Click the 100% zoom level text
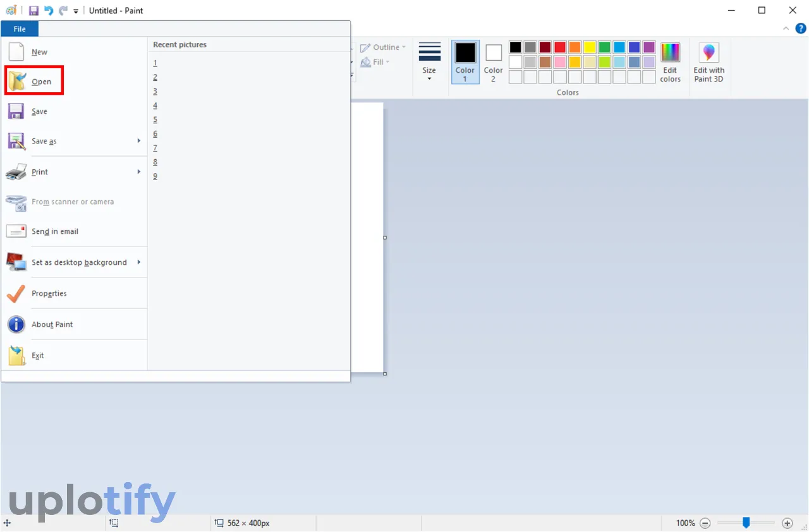This screenshot has width=809, height=532. coord(685,523)
